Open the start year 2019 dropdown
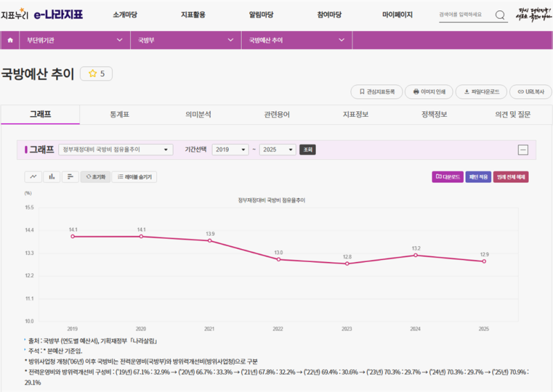 point(230,149)
